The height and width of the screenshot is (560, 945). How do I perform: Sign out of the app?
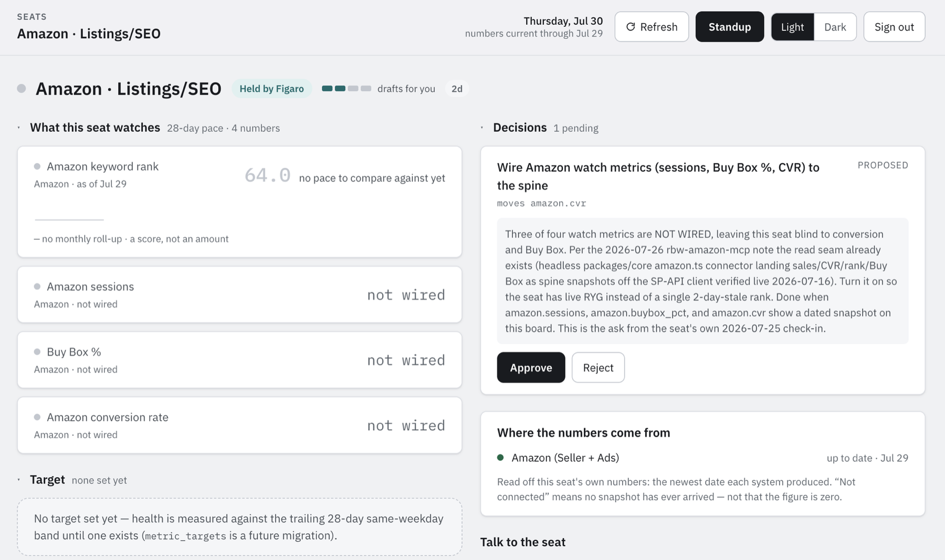[894, 27]
